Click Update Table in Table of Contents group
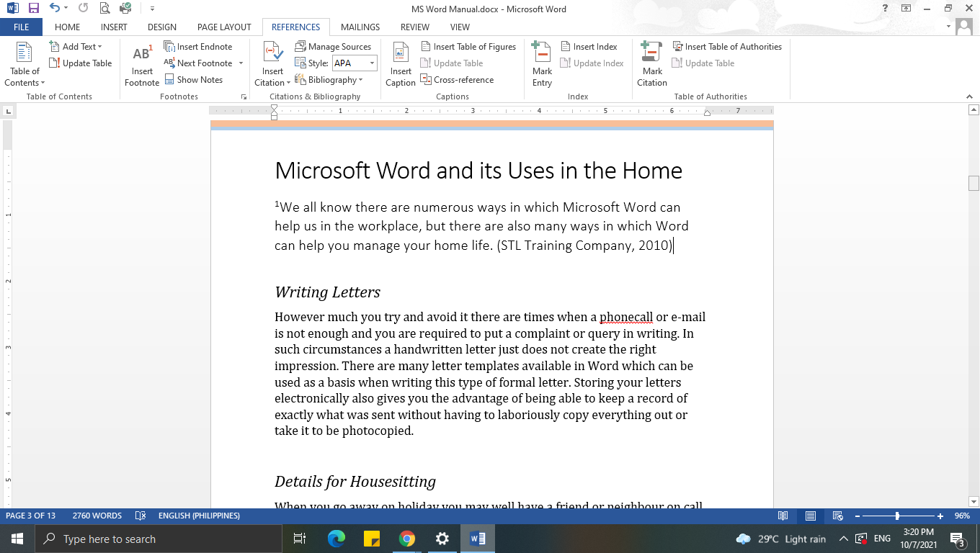 (80, 63)
